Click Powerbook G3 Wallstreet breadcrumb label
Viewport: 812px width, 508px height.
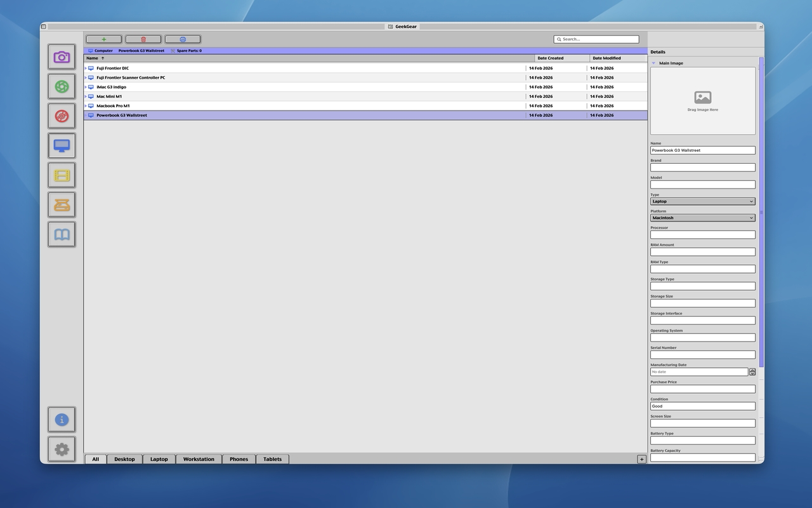coord(141,51)
